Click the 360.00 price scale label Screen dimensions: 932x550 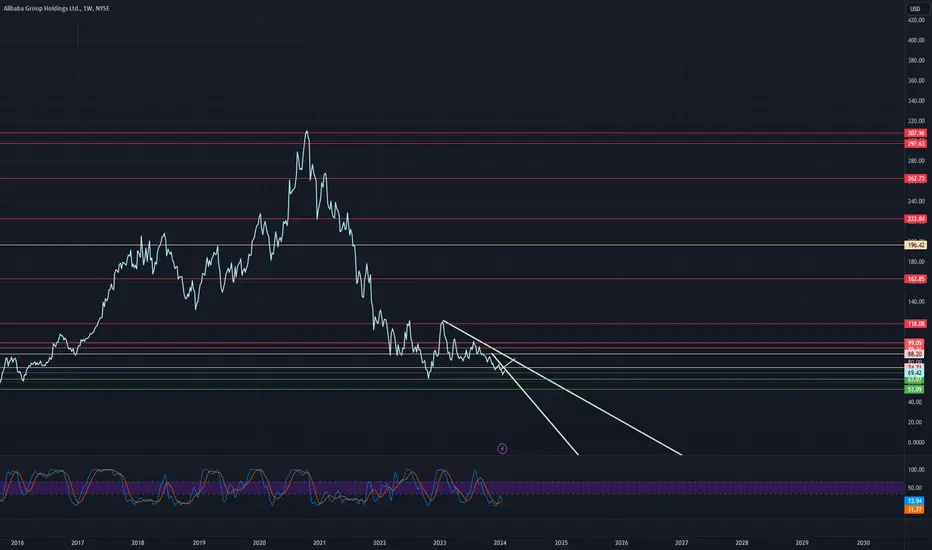pos(916,81)
